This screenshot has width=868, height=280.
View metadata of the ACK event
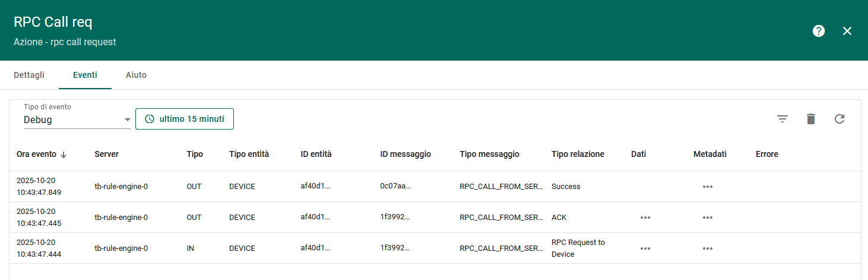tap(707, 218)
